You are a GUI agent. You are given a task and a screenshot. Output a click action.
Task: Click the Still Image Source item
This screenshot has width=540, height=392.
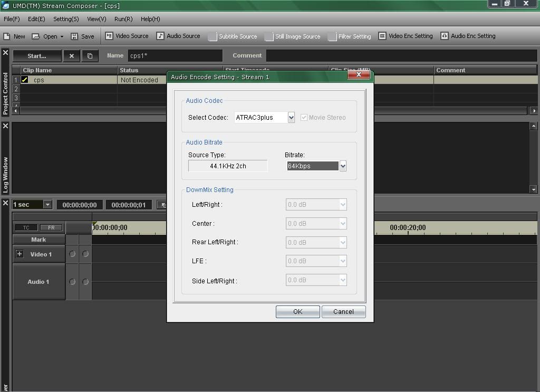coord(292,36)
